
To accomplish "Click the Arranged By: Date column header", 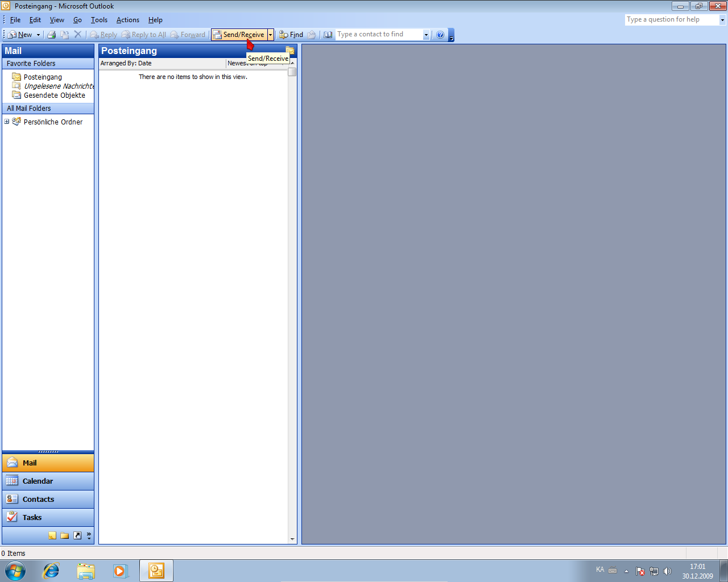I will [x=162, y=64].
